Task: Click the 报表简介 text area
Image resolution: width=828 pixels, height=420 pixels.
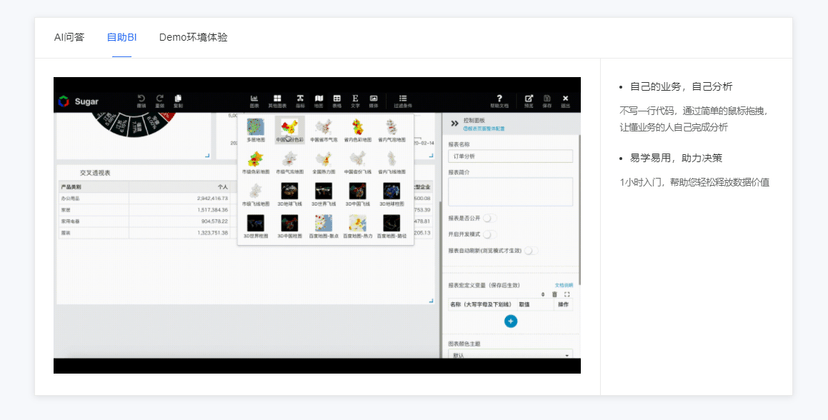Action: coord(510,192)
